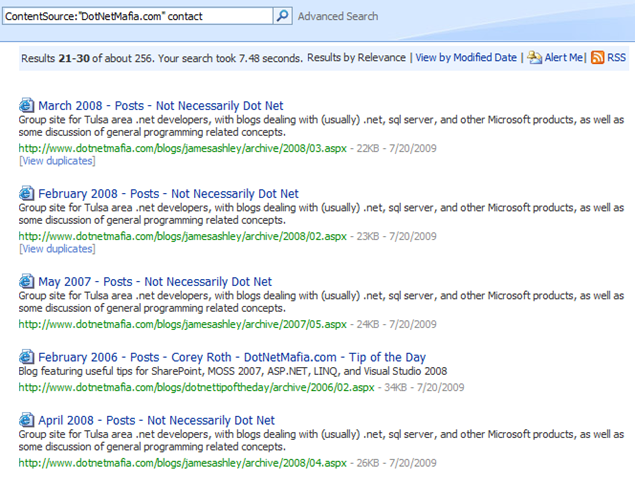
Task: View duplicates under March 2008 result
Action: [57, 161]
